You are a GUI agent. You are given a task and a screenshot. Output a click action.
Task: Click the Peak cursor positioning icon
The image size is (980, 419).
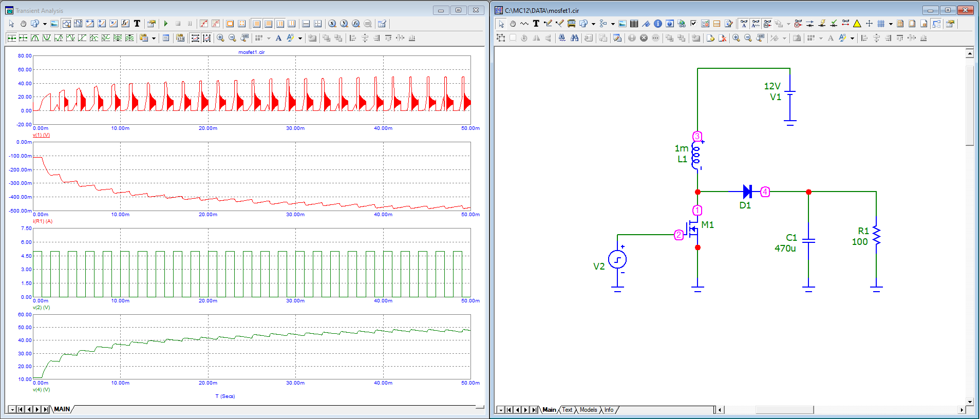click(35, 38)
